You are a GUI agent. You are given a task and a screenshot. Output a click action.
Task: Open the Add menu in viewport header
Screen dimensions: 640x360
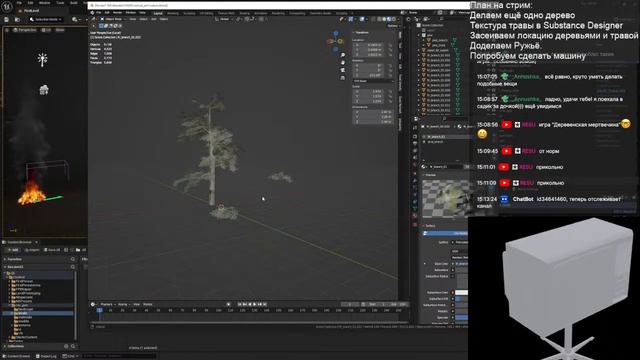click(154, 19)
